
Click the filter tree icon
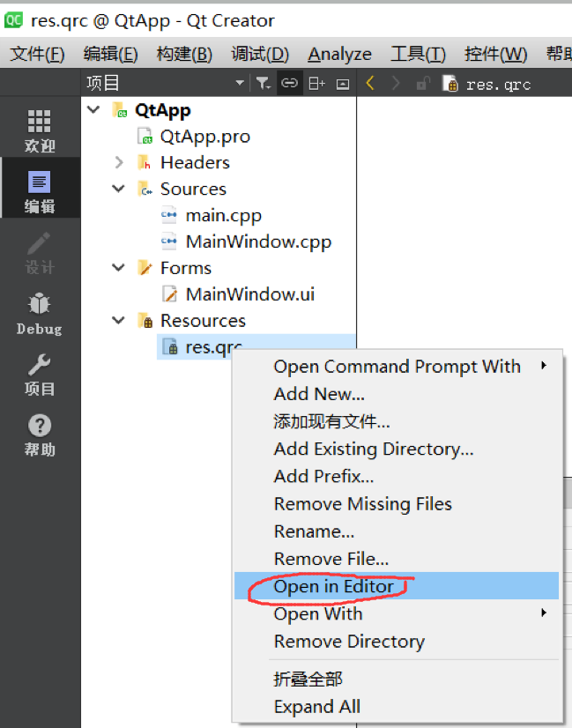pos(264,84)
